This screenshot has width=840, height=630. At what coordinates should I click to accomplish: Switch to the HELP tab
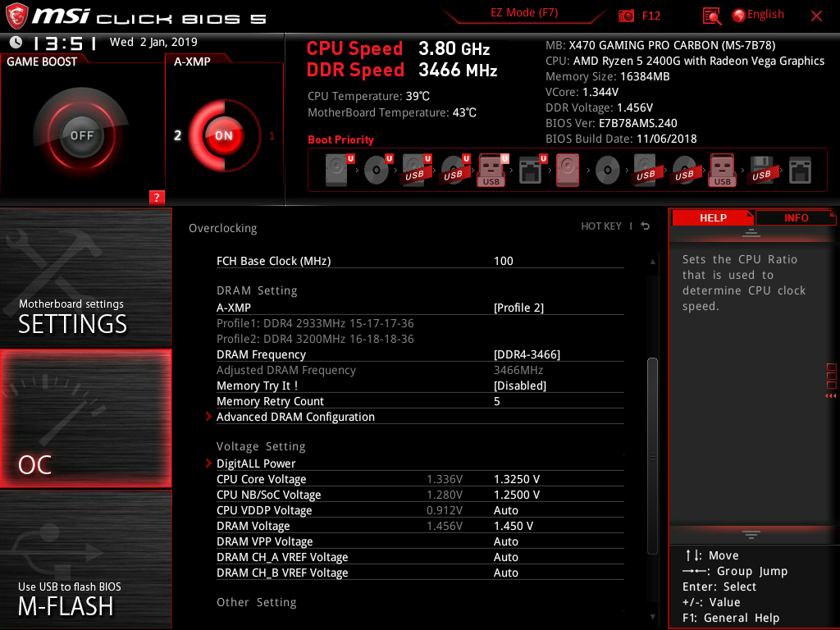pos(713,218)
